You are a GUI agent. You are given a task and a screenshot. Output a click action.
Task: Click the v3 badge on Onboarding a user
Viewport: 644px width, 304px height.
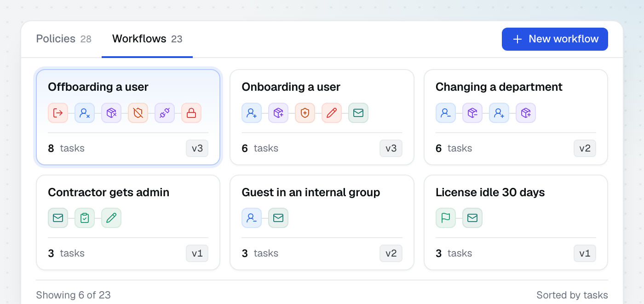coord(391,148)
